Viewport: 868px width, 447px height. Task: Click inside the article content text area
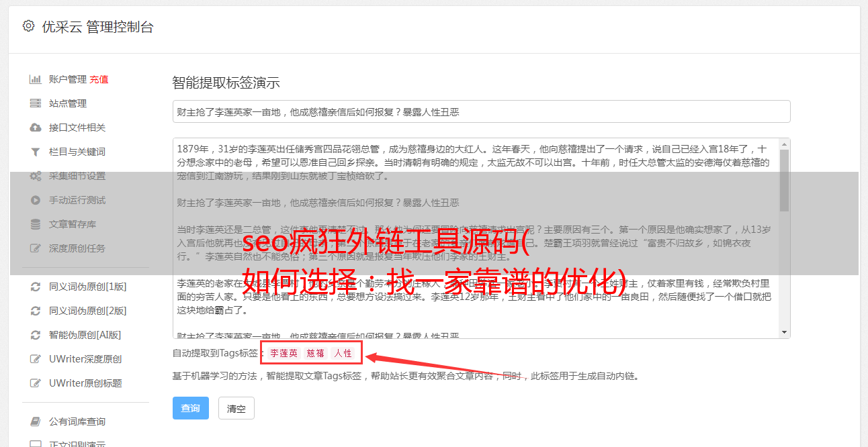pyautogui.click(x=475, y=238)
